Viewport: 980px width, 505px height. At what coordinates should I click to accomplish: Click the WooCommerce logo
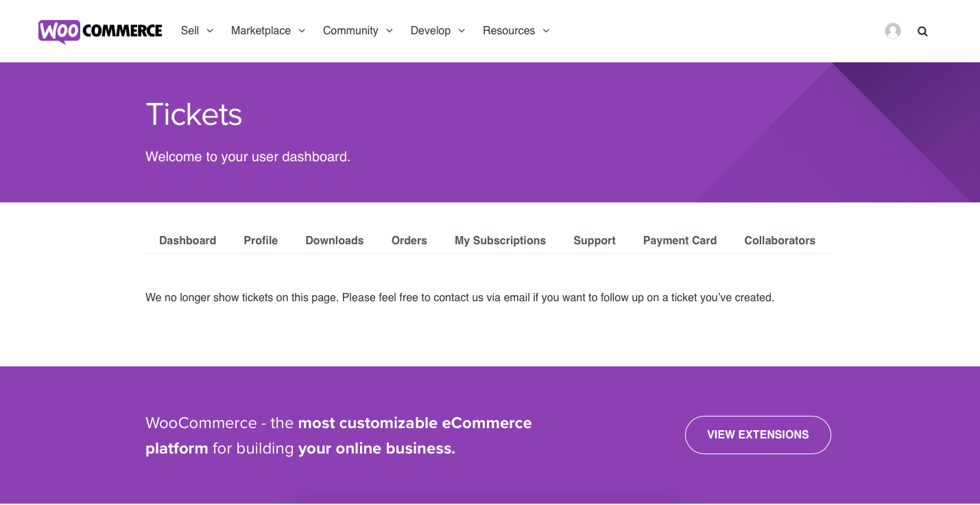(100, 31)
